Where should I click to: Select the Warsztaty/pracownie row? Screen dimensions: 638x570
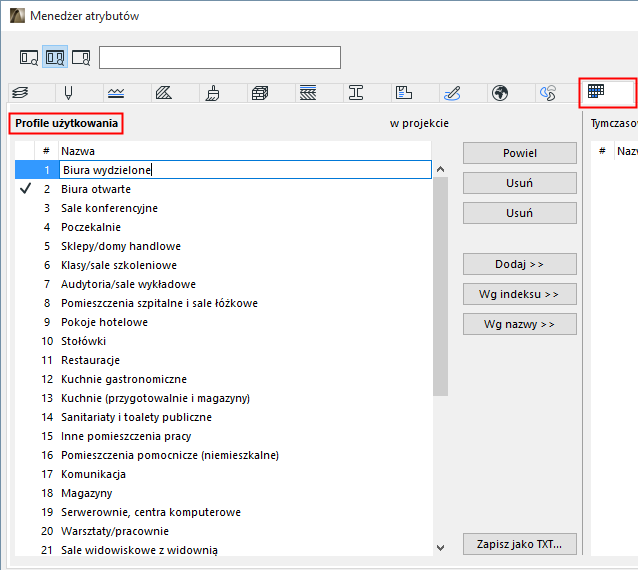[223, 531]
